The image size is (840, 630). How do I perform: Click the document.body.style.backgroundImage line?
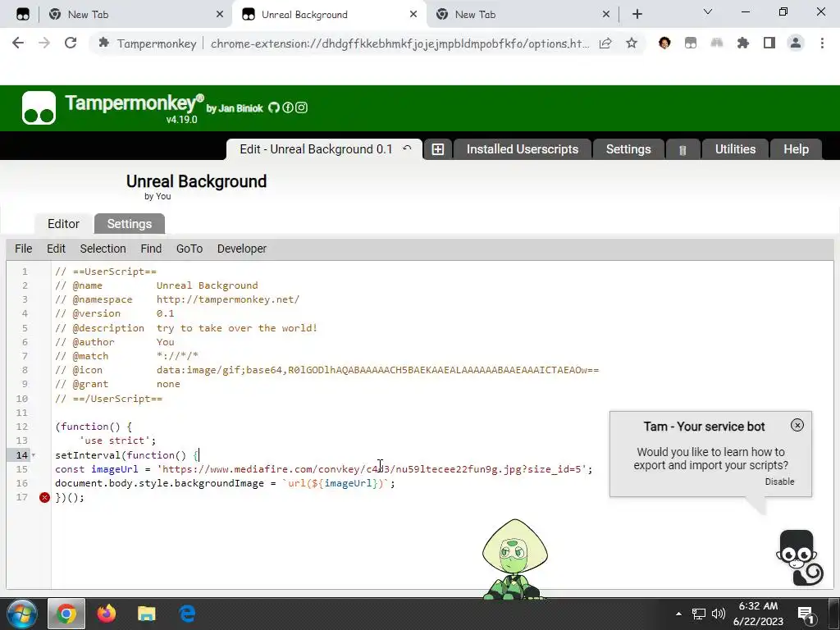click(225, 483)
